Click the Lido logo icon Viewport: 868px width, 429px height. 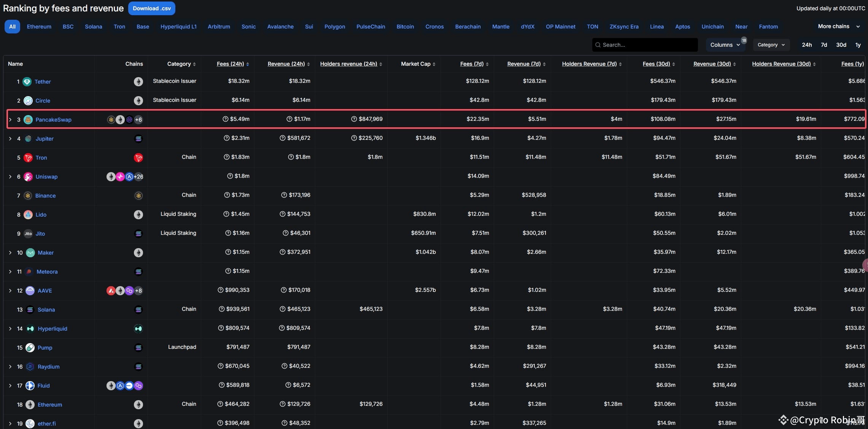28,215
